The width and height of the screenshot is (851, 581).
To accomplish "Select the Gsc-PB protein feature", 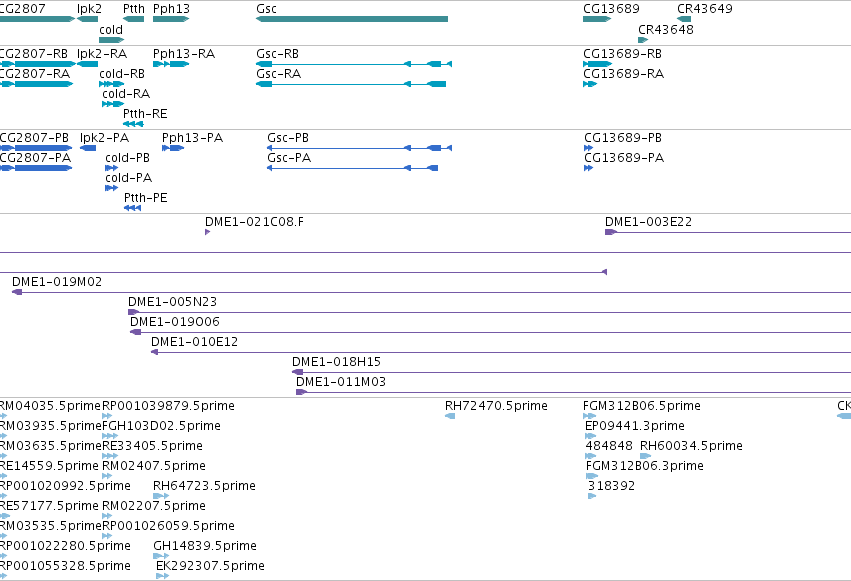I will (x=359, y=148).
